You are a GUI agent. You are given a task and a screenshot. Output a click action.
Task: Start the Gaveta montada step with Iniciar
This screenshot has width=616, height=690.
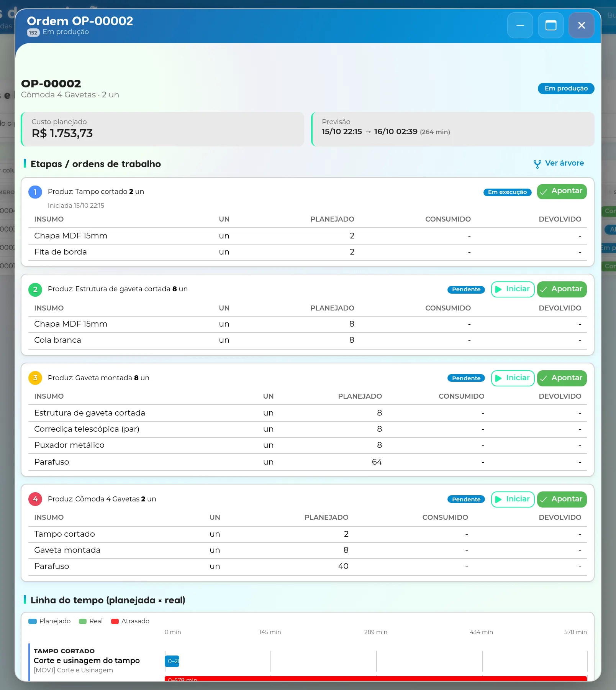(x=513, y=378)
